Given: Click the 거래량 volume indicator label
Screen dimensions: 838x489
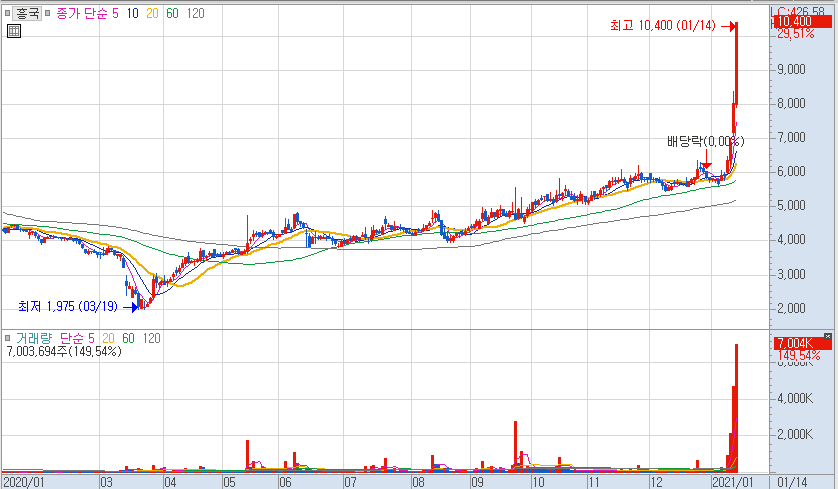Looking at the screenshot, I should point(34,338).
